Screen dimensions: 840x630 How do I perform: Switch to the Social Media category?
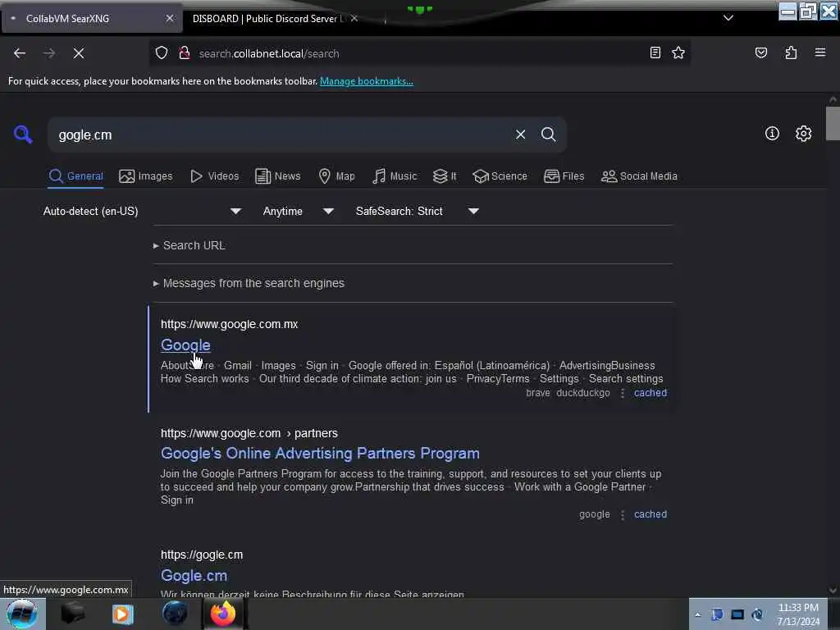pyautogui.click(x=639, y=176)
